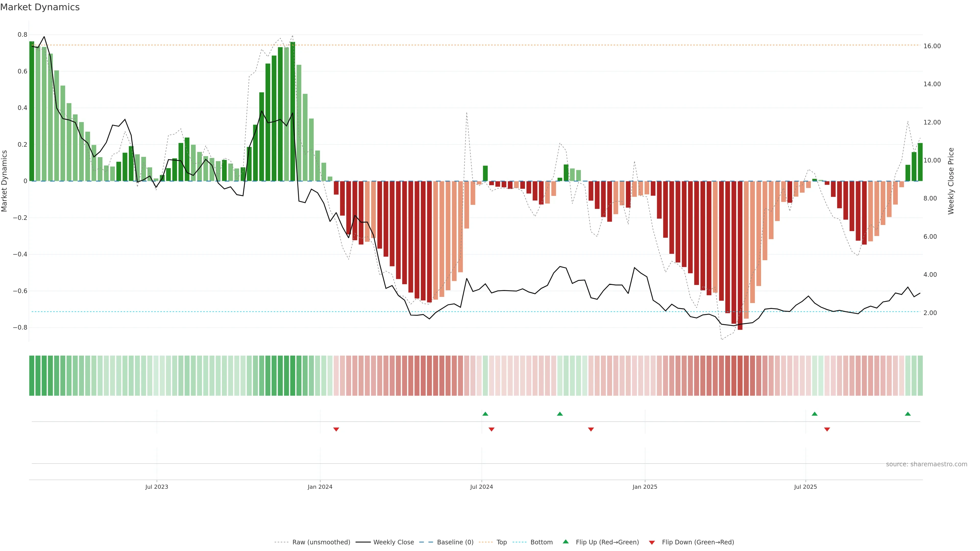The image size is (980, 551).
Task: Click the Flip Up legend triangle icon
Action: click(x=566, y=542)
